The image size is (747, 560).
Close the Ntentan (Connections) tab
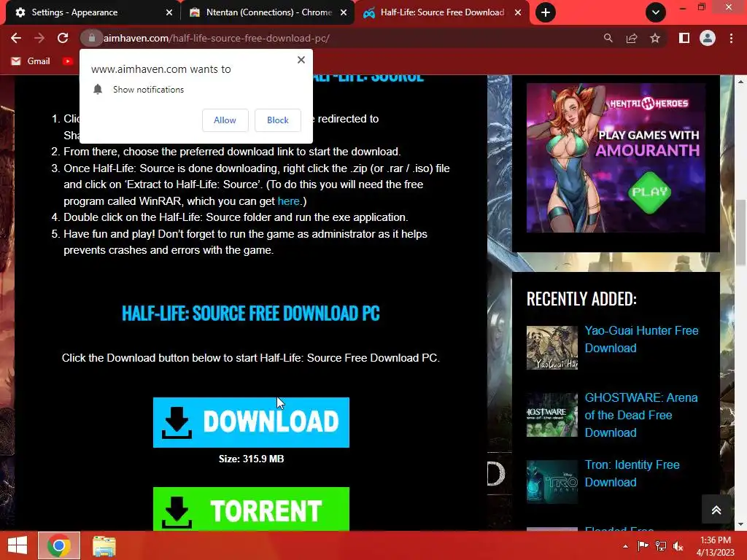pyautogui.click(x=344, y=12)
